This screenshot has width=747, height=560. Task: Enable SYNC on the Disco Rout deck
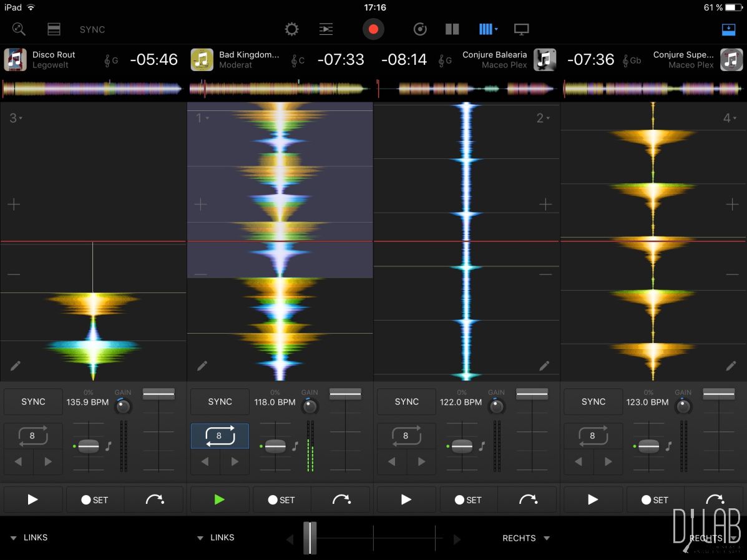point(33,402)
